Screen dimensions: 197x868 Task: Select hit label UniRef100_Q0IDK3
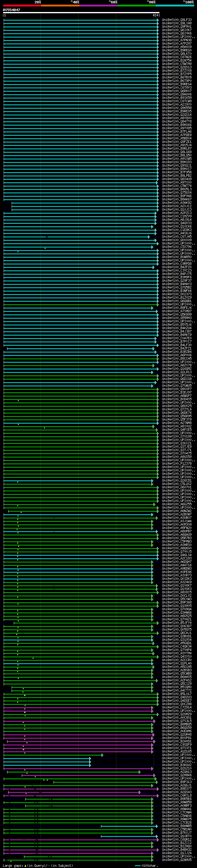pos(176,579)
